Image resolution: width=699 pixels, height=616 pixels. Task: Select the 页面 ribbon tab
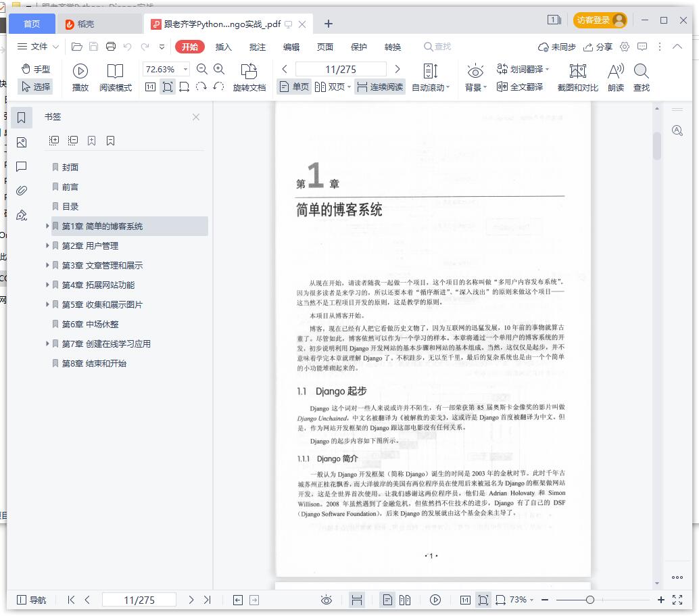pyautogui.click(x=325, y=47)
